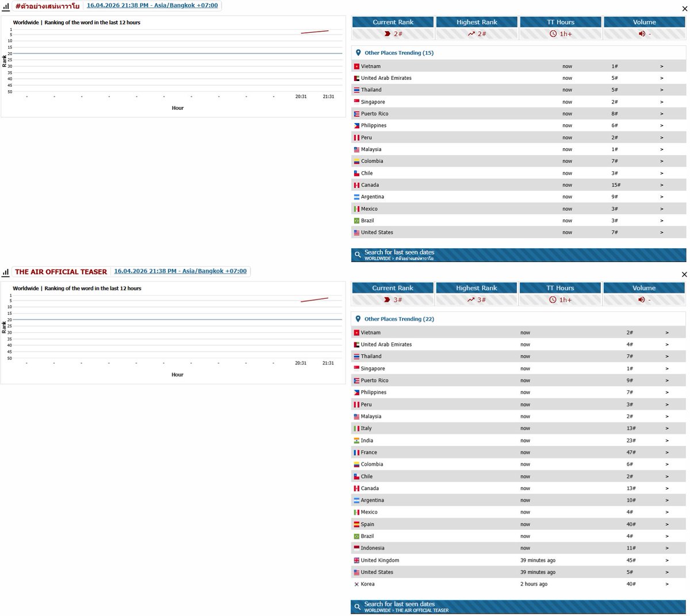Click the trending-up arrow icon beside 3#
The height and width of the screenshot is (616, 690).
pyautogui.click(x=471, y=300)
